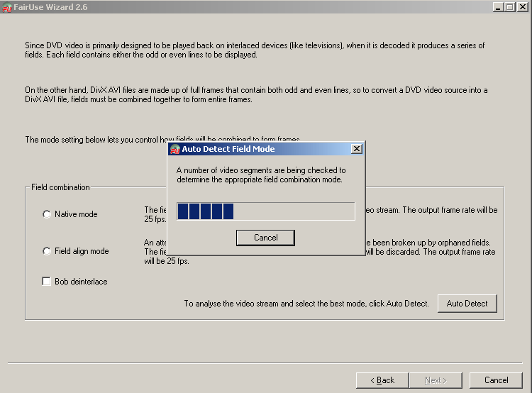Enable the Bob deinterlace checkbox
The width and height of the screenshot is (532, 393).
pos(47,282)
